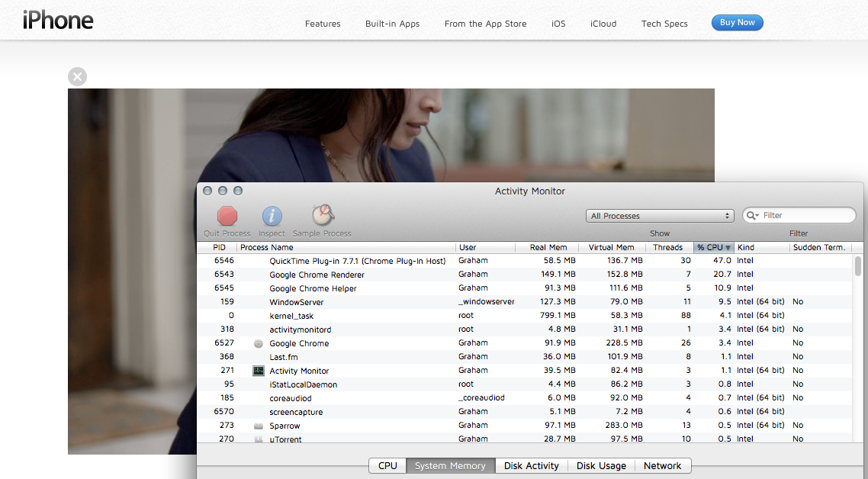This screenshot has height=479, width=868.
Task: Click the uTorrent process icon
Action: (x=259, y=439)
